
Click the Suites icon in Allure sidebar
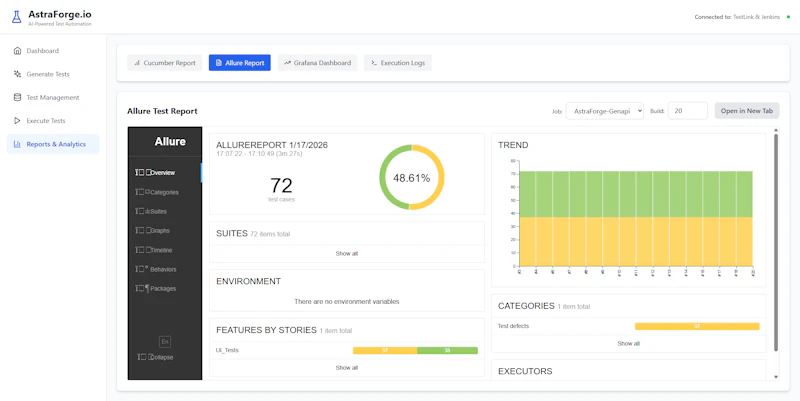click(x=142, y=211)
